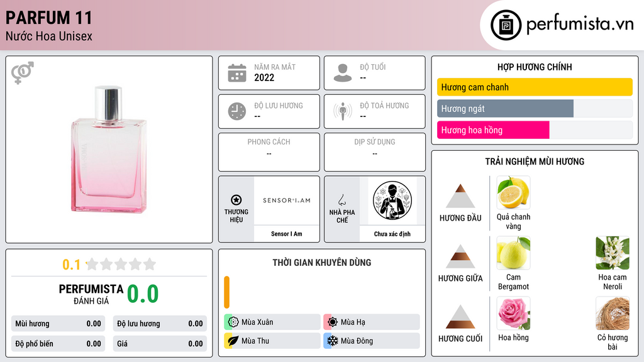The width and height of the screenshot is (644, 362).
Task: Click the autumn leaf season icon
Action: [x=233, y=341]
